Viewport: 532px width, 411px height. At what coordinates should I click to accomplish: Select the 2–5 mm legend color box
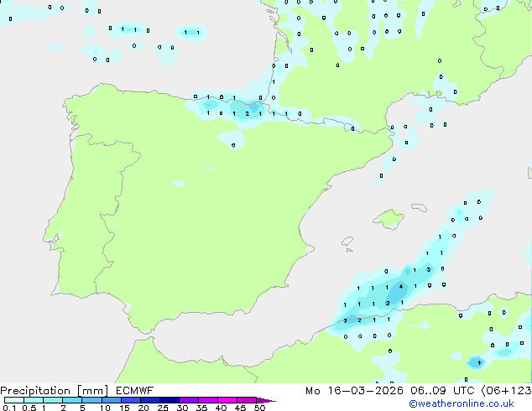click(72, 400)
